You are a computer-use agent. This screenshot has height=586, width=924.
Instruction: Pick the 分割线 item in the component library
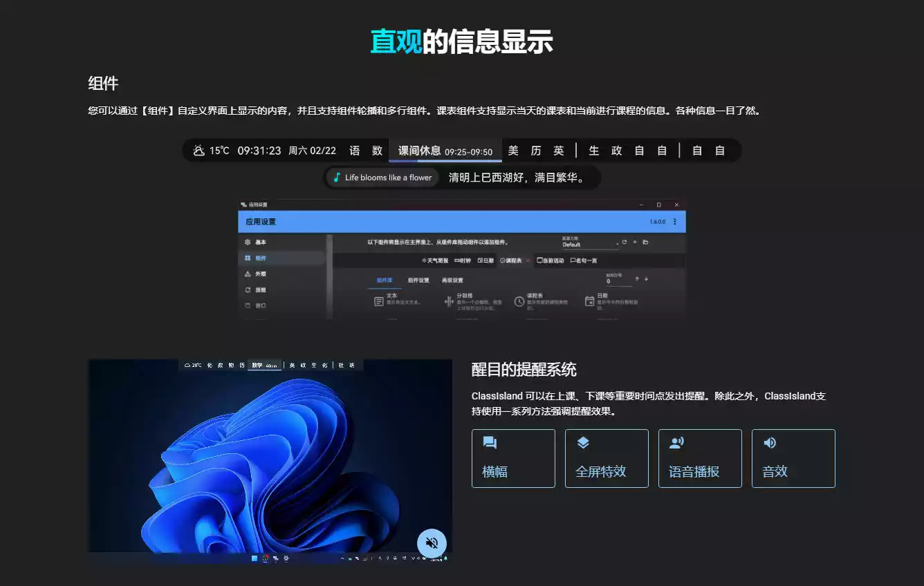(x=474, y=301)
